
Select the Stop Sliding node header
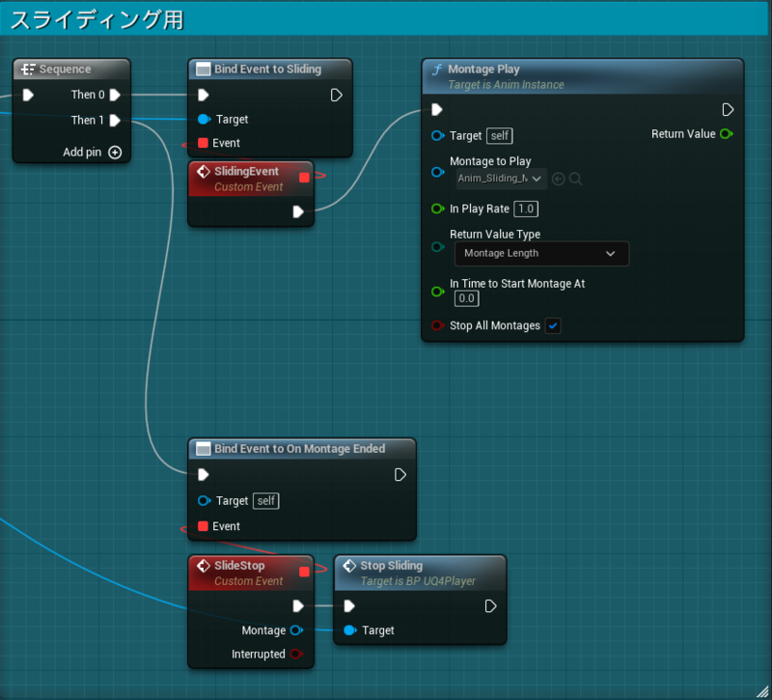420,573
